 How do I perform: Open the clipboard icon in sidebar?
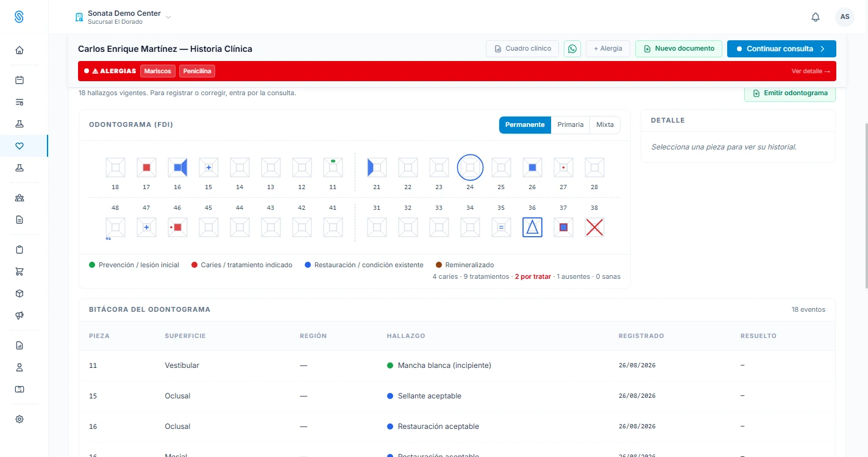pyautogui.click(x=20, y=250)
